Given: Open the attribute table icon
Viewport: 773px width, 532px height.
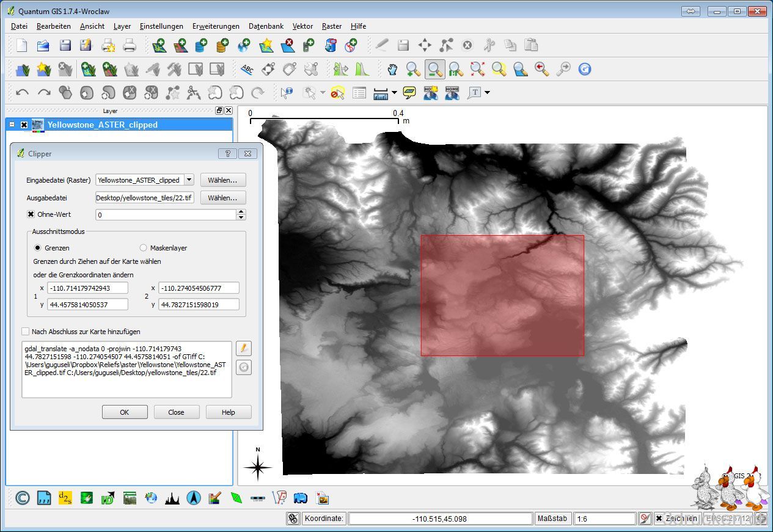Looking at the screenshot, I should click(359, 93).
